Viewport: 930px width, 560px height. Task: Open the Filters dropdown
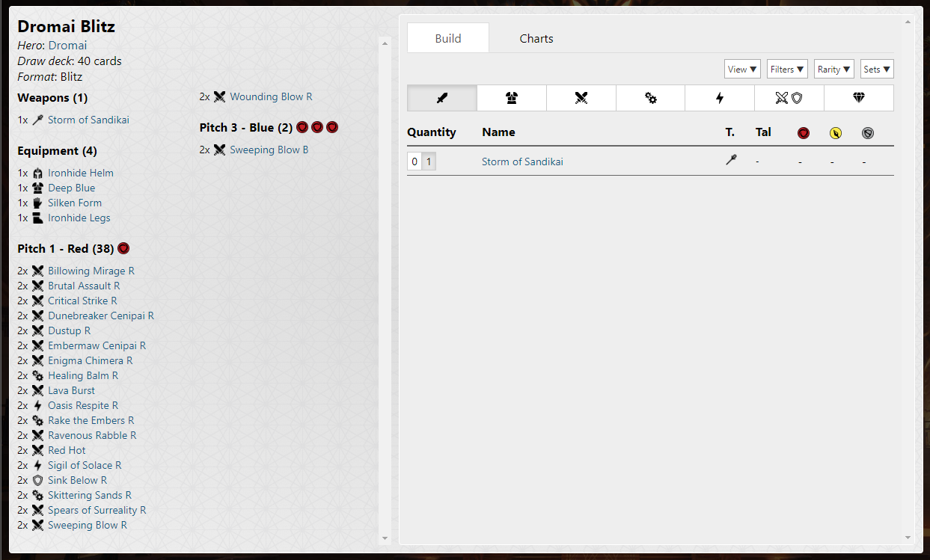pyautogui.click(x=787, y=69)
